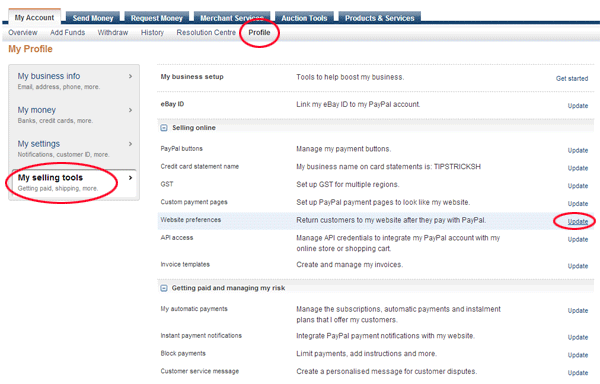Click Get started for My business setup

point(572,78)
